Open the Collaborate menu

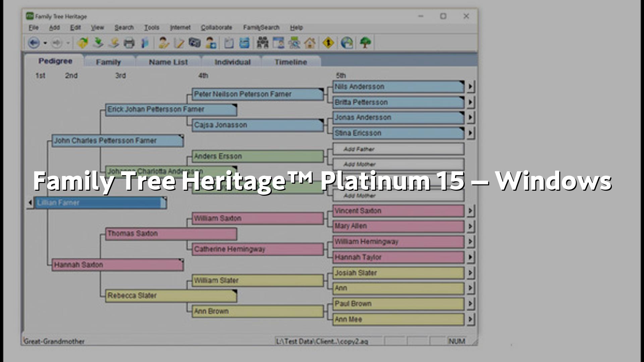click(x=216, y=27)
